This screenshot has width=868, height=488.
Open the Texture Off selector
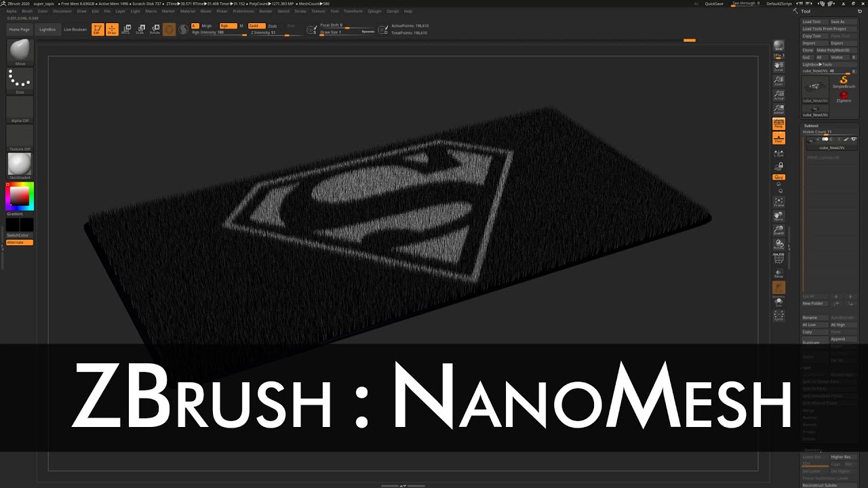point(20,138)
